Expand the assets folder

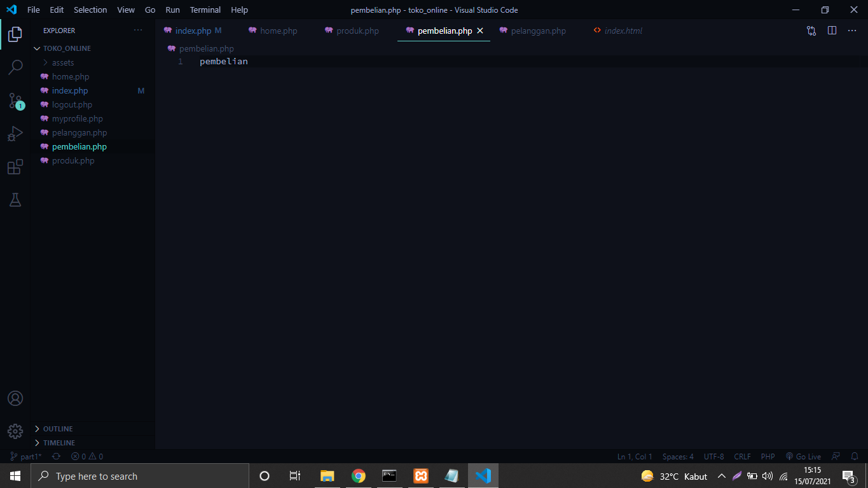pos(92,62)
